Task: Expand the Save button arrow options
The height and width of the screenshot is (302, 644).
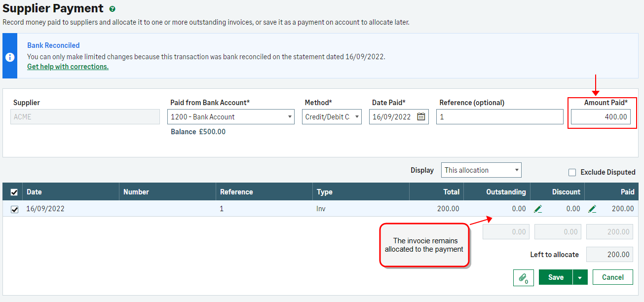Action: click(x=580, y=277)
